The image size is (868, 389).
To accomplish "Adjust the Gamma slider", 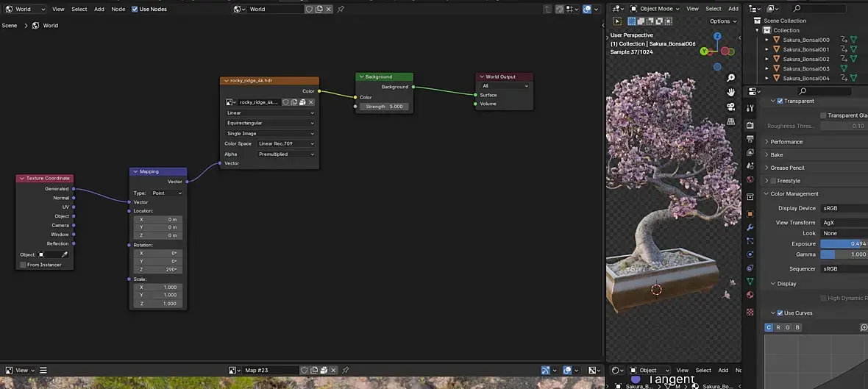I will point(844,254).
